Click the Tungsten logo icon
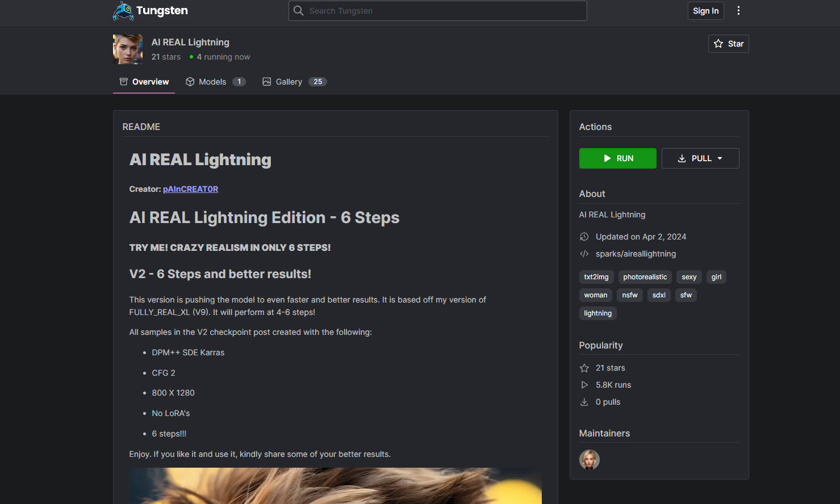This screenshot has width=840, height=504. (x=123, y=11)
